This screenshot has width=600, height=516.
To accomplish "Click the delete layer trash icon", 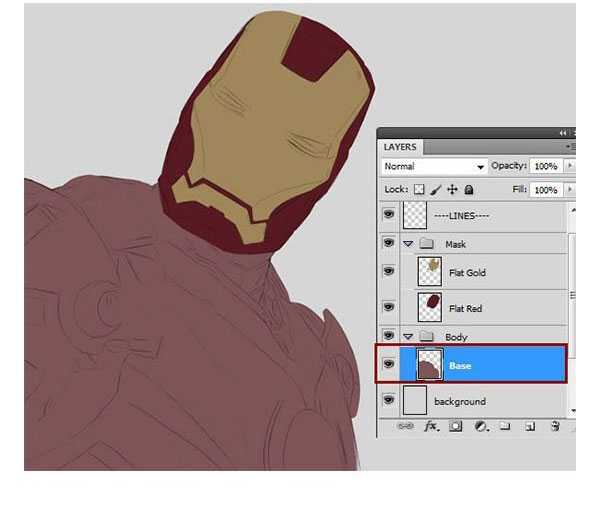I will click(x=555, y=426).
